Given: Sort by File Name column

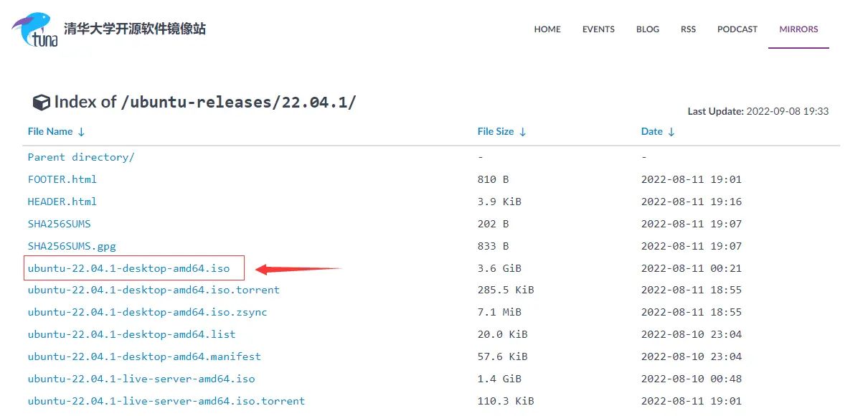Looking at the screenshot, I should [x=57, y=131].
